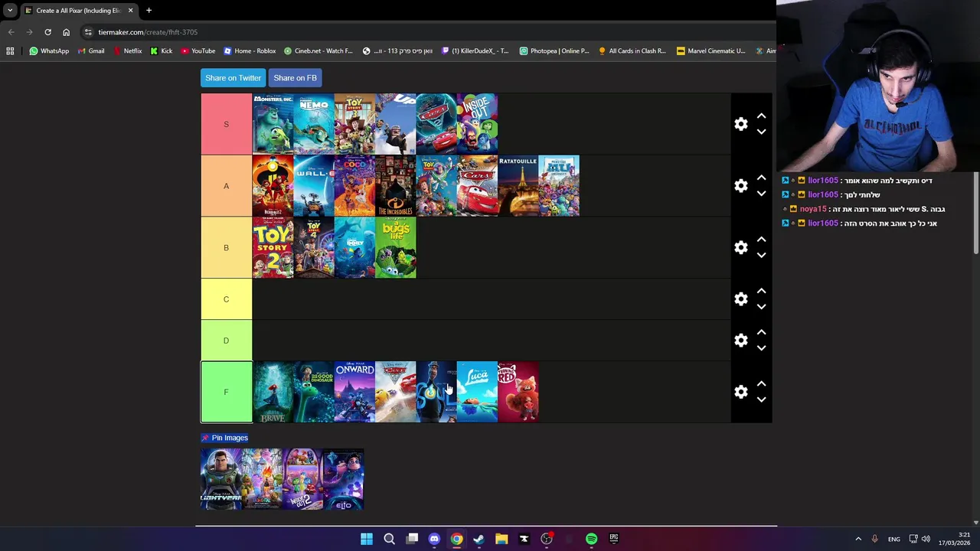Open Discord from taskbar
This screenshot has width=980, height=551.
[434, 539]
